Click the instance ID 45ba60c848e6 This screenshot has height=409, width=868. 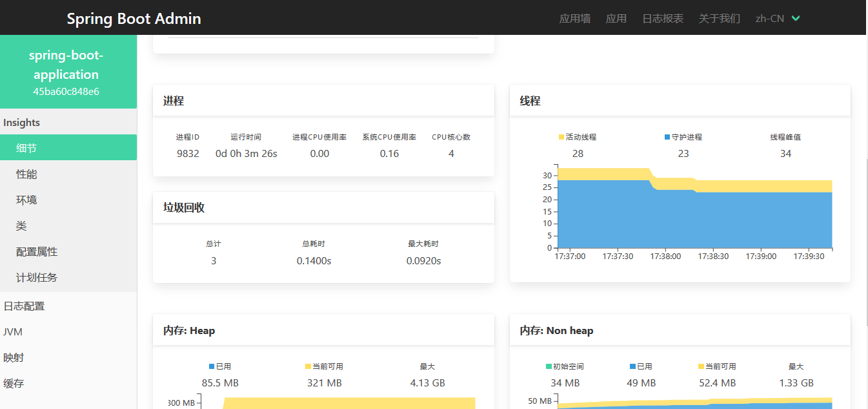click(66, 91)
